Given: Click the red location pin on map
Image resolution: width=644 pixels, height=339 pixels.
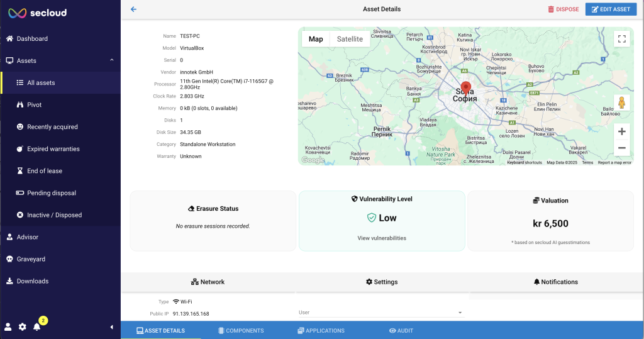Looking at the screenshot, I should point(465,88).
